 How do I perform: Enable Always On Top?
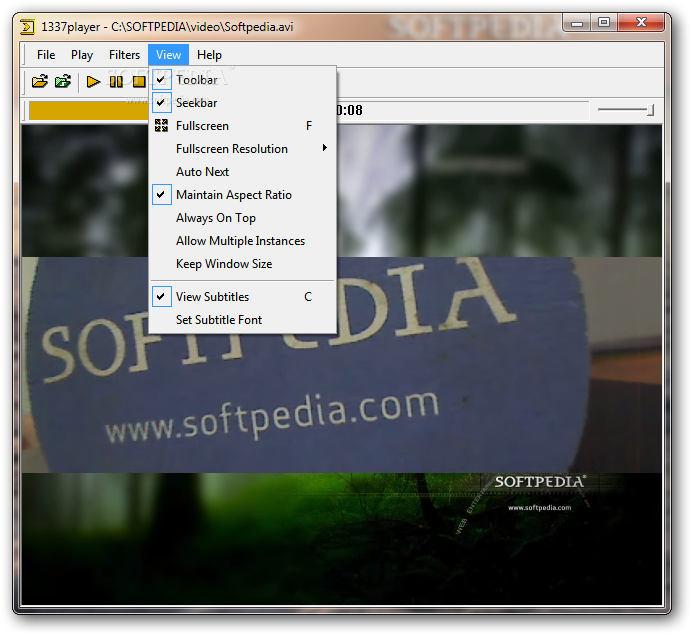click(242, 218)
